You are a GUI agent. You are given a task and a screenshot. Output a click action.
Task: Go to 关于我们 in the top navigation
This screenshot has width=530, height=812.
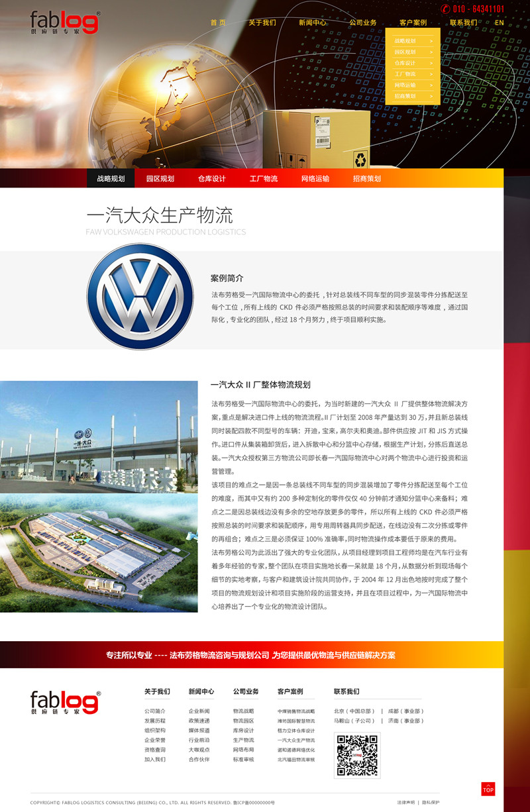point(262,23)
